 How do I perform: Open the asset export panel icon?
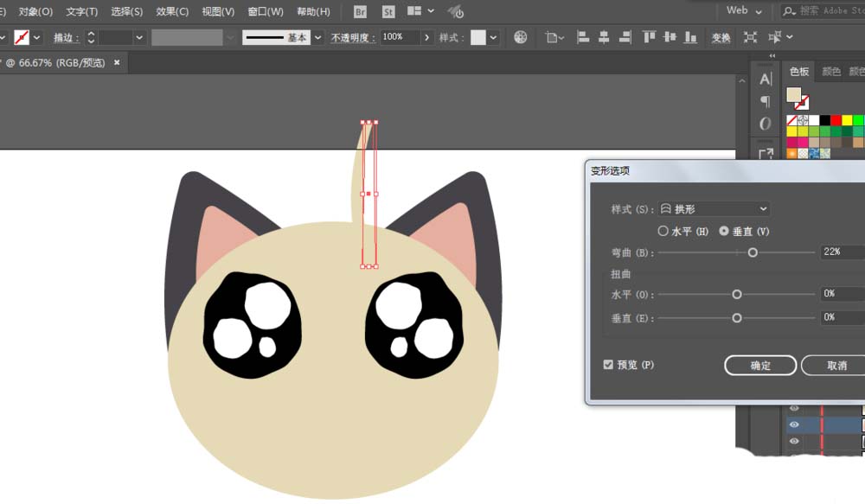pos(766,153)
